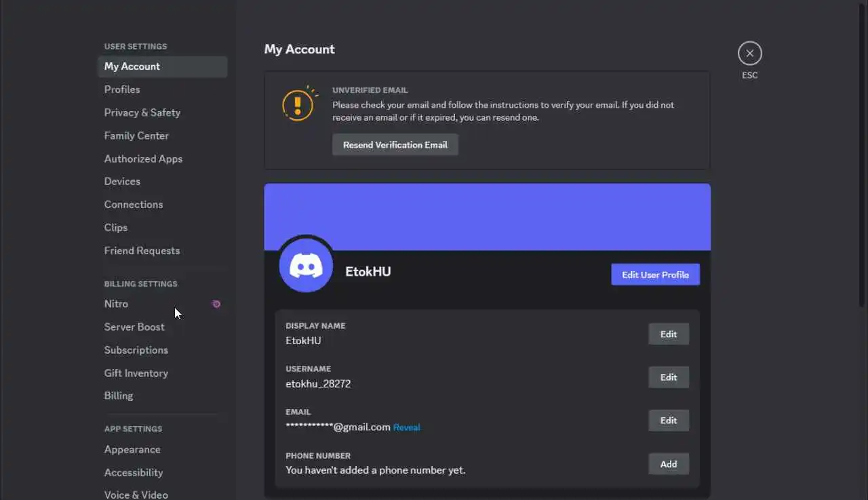
Task: Click the My Account page heading
Action: point(299,49)
